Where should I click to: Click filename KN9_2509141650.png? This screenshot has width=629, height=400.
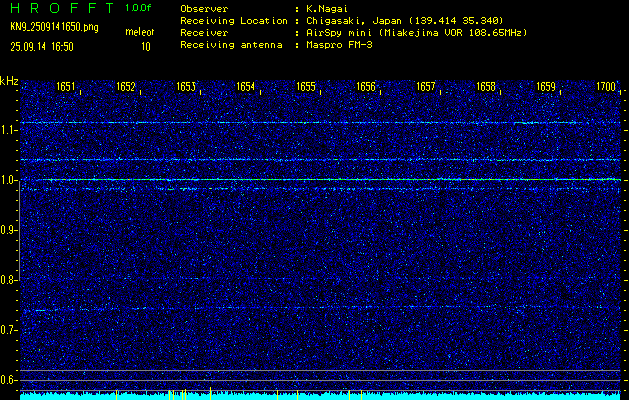tap(54, 27)
